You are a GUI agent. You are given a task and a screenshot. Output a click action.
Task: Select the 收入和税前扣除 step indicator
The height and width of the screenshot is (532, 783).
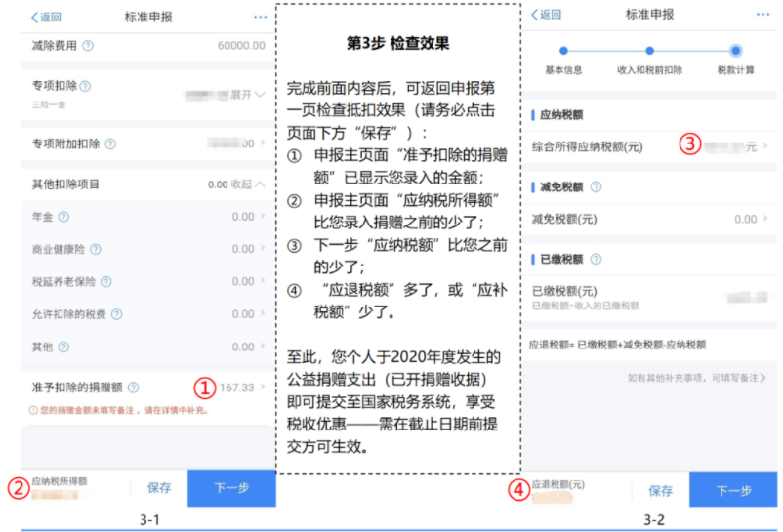click(649, 51)
